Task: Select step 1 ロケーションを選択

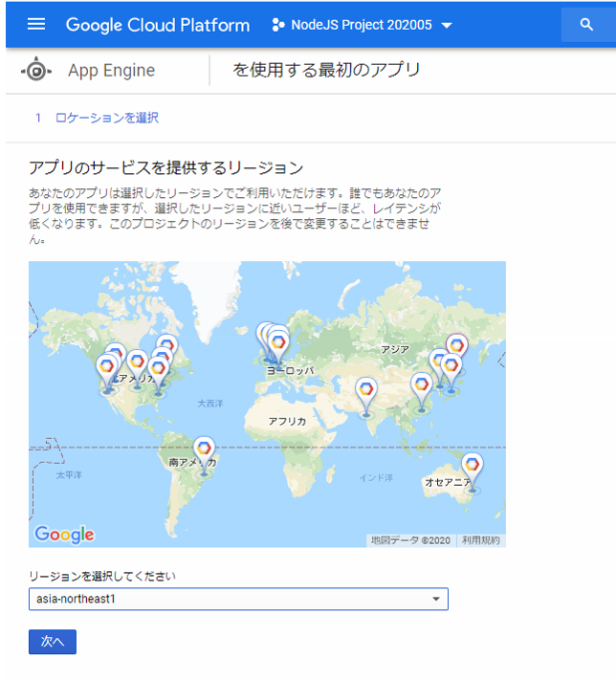Action: (x=97, y=118)
